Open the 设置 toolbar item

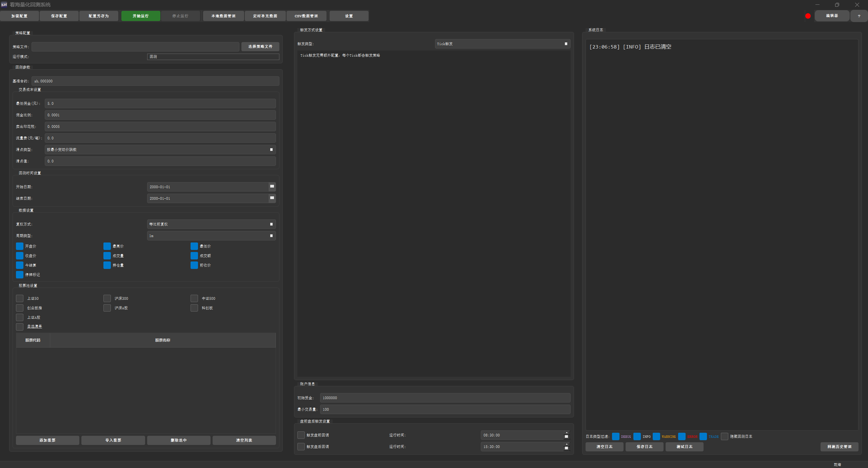[x=349, y=16]
